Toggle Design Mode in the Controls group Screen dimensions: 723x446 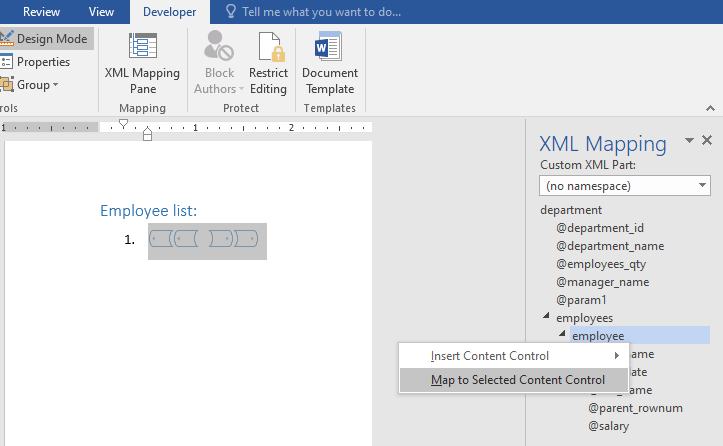46,39
